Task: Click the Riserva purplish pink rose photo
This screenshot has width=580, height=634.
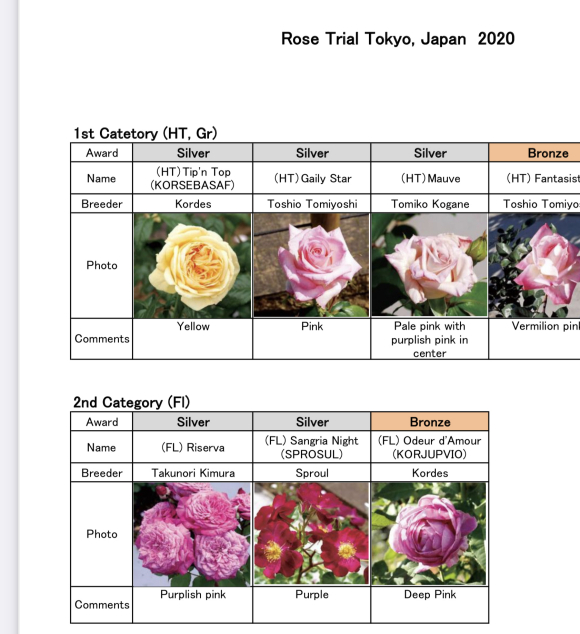Action: click(193, 534)
